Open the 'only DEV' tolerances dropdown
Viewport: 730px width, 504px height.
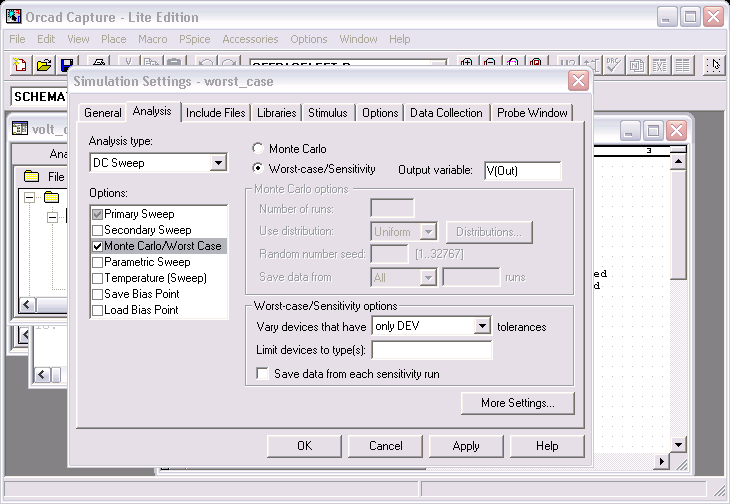pyautogui.click(x=482, y=326)
